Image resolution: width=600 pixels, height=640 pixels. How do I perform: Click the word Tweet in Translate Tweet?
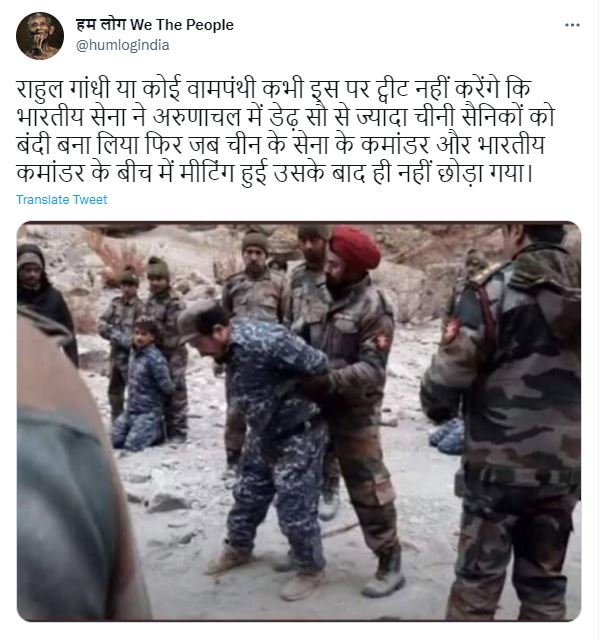point(90,200)
